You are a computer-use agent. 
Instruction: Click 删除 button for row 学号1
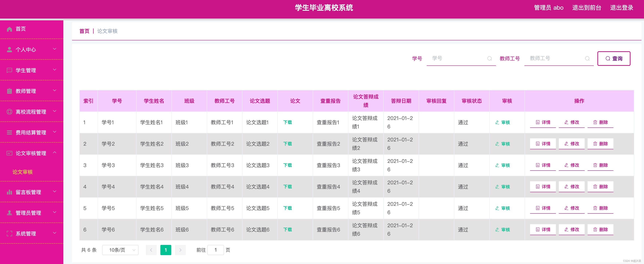[600, 122]
